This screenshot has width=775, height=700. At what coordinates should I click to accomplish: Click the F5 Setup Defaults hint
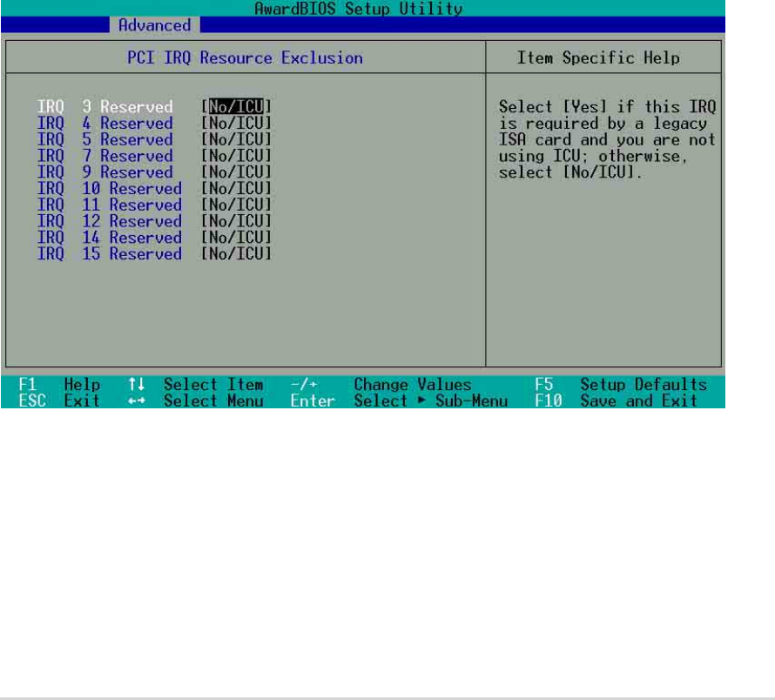click(x=621, y=384)
